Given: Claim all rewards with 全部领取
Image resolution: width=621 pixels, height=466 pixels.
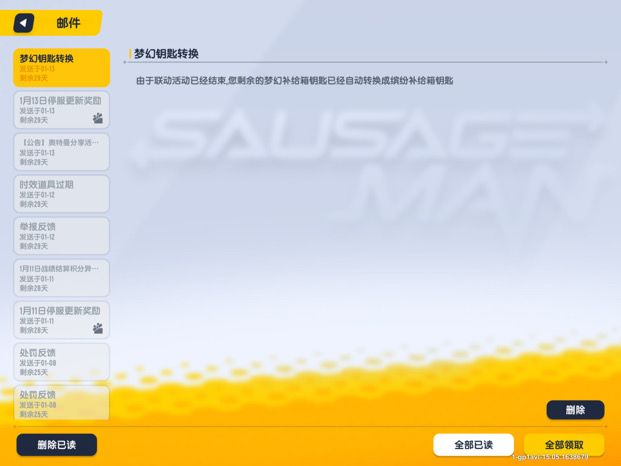Looking at the screenshot, I should coord(564,445).
